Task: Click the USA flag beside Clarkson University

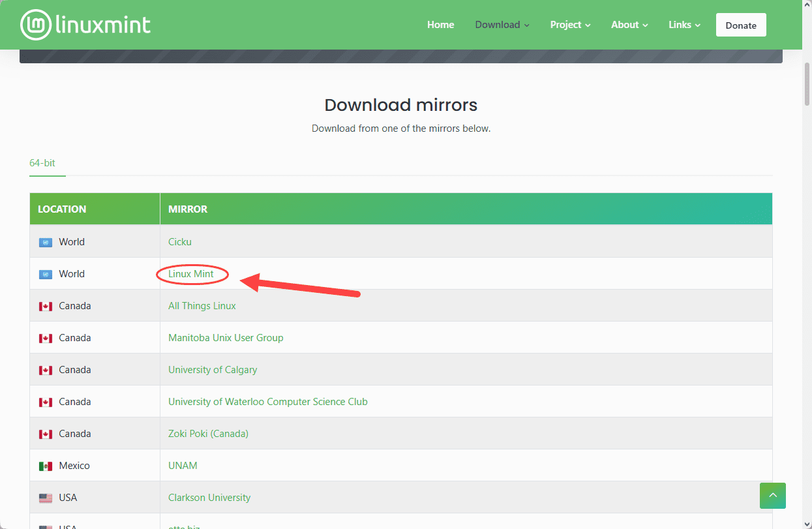Action: click(45, 498)
